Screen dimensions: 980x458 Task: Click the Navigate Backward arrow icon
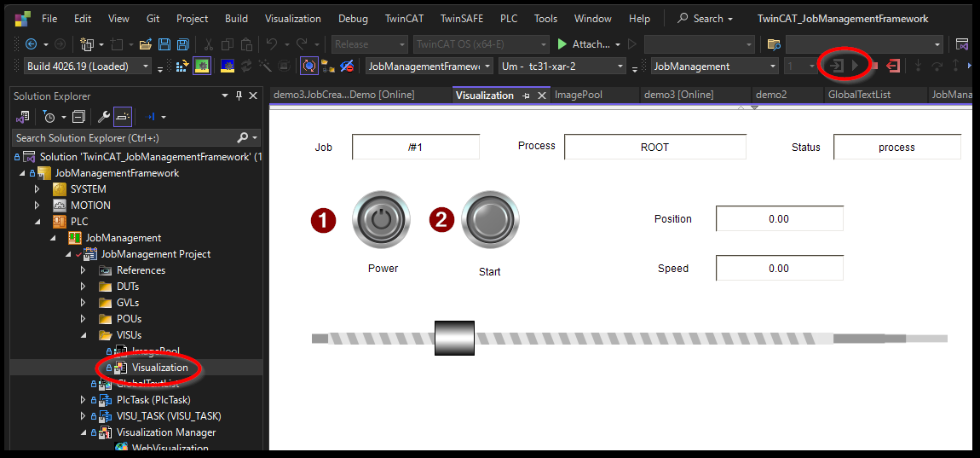31,44
